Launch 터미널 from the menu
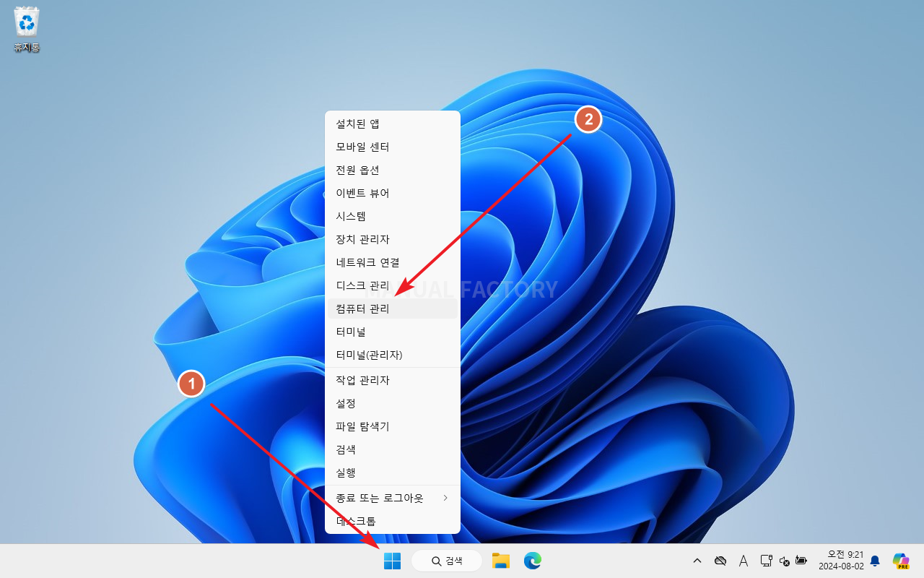The image size is (924, 578). click(x=393, y=332)
